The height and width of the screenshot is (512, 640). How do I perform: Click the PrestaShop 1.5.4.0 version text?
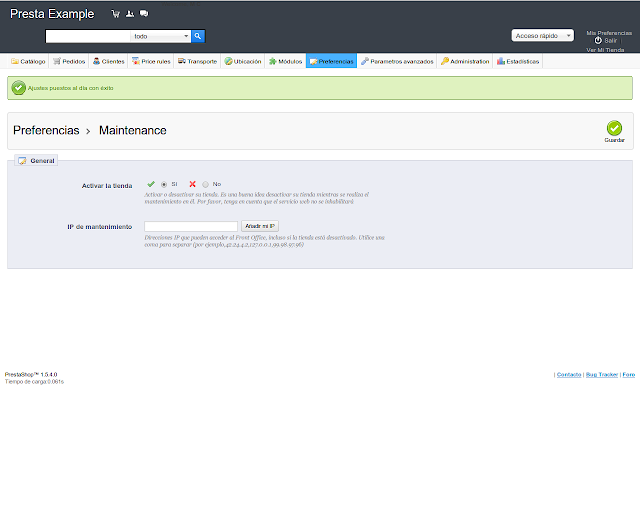31,374
